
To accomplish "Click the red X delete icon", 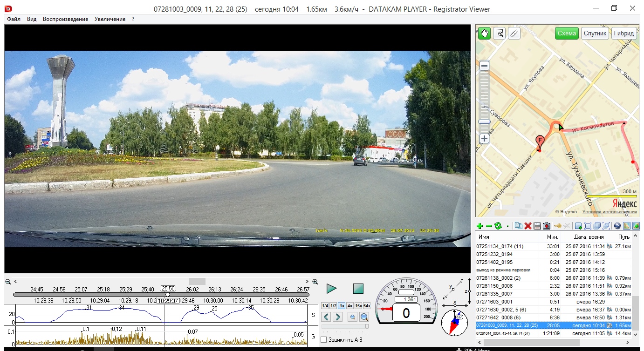I will (x=528, y=226).
